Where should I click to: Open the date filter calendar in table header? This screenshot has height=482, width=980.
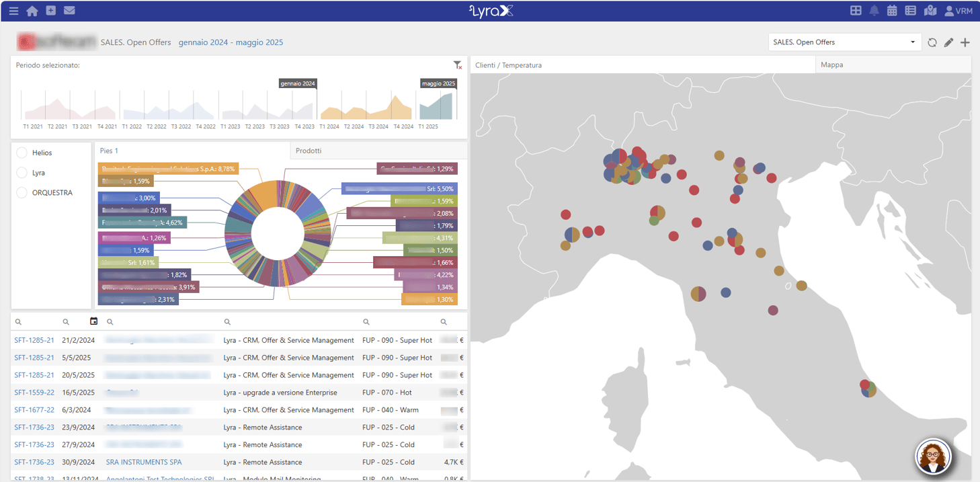coord(93,321)
